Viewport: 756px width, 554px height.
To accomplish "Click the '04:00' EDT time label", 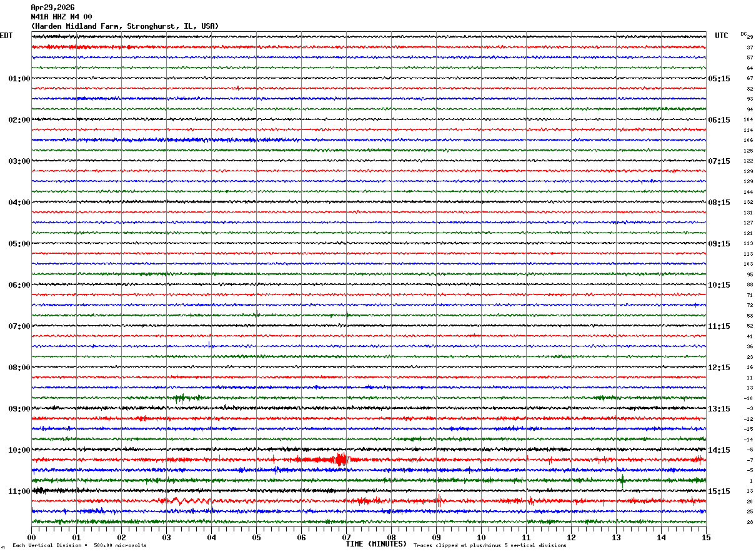I will 19,203.
